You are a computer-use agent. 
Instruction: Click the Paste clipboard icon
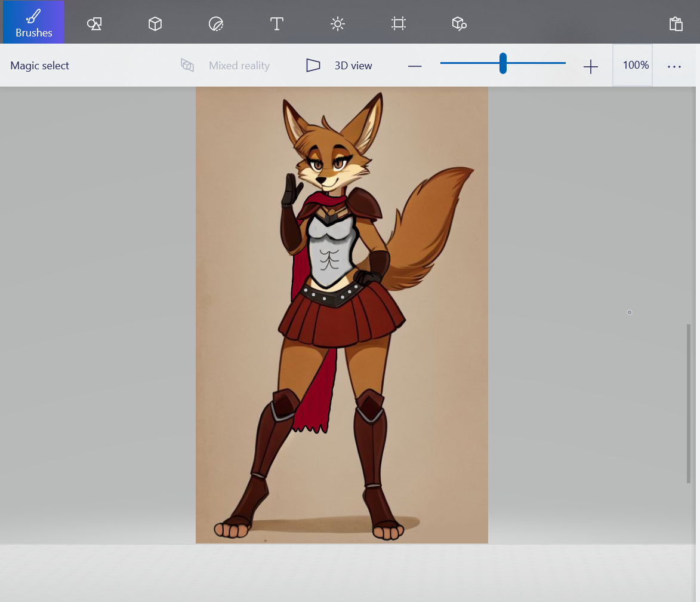(x=676, y=23)
